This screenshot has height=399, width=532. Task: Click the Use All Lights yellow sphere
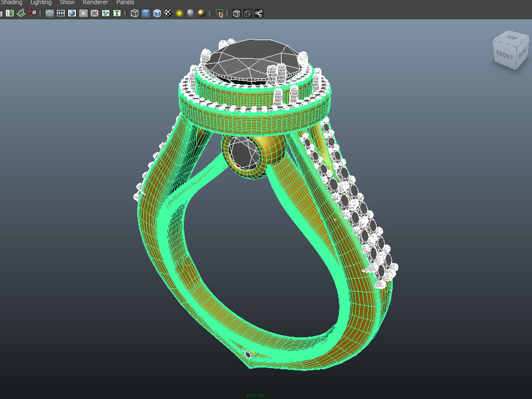point(179,13)
